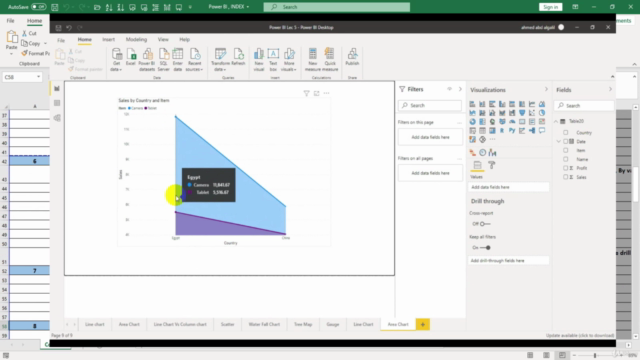Click Excel Sign in button

pyautogui.click(x=551, y=7)
